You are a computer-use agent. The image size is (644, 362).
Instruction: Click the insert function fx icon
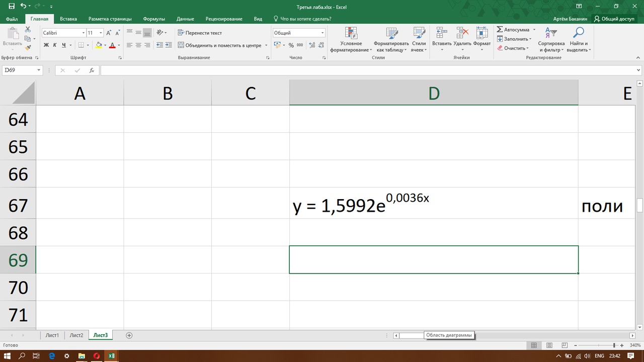pyautogui.click(x=92, y=70)
